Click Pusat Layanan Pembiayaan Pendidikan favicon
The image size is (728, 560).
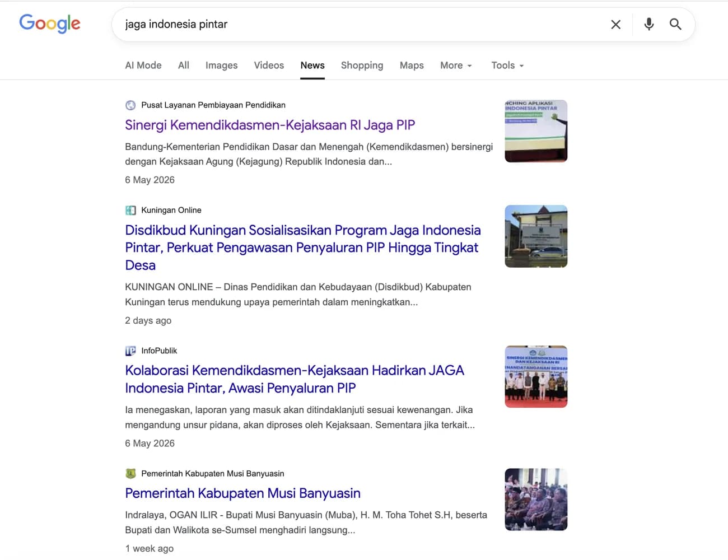click(130, 105)
